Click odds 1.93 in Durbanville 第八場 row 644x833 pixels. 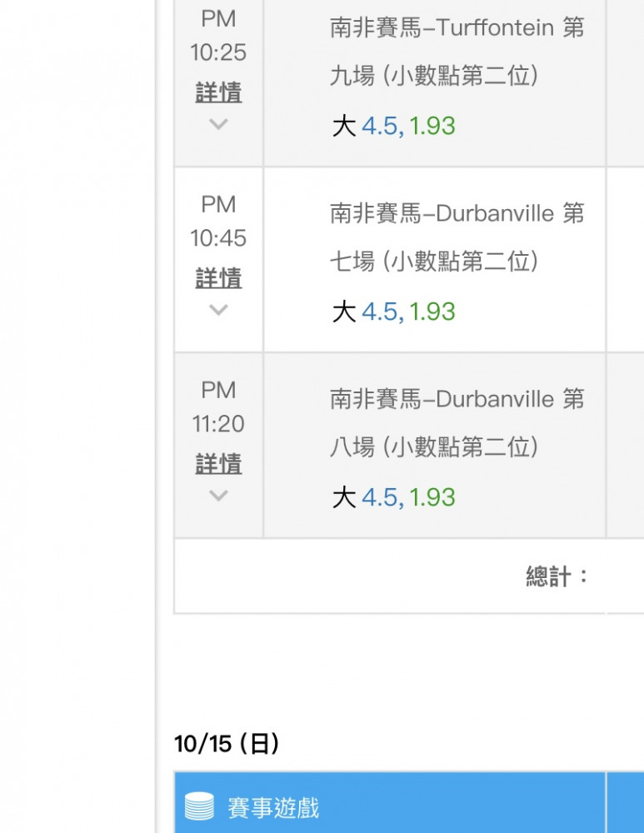432,498
